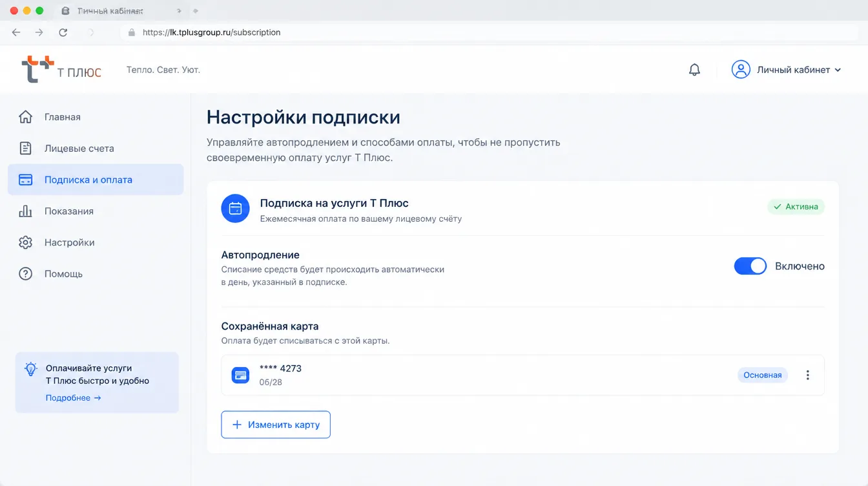The image size is (868, 486).
Task: Click the document icon beside Лицевые счета
Action: point(25,148)
